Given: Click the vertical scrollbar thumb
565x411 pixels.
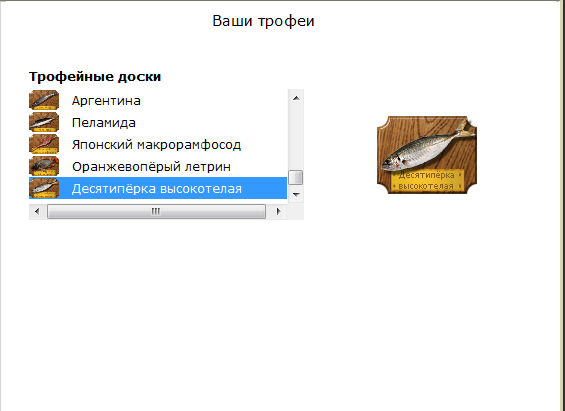Looking at the screenshot, I should click(x=296, y=177).
